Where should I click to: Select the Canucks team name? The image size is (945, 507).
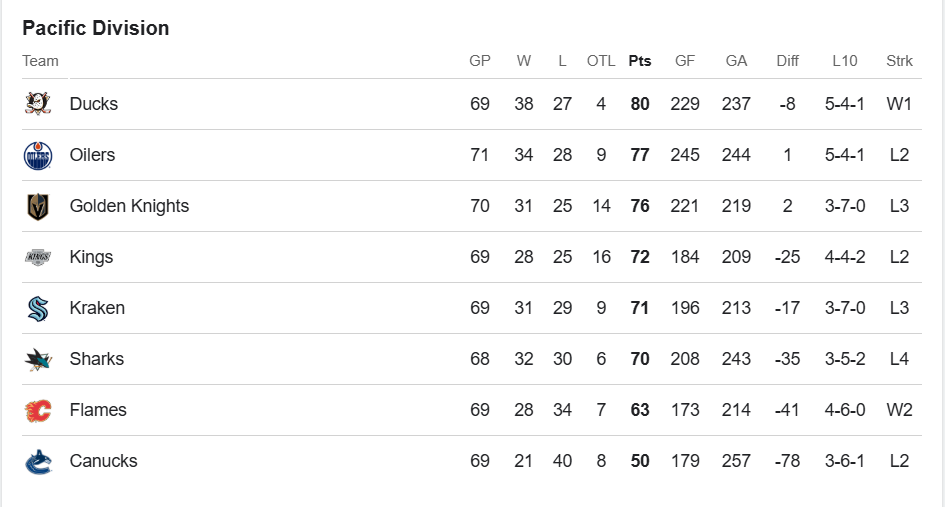pos(103,461)
